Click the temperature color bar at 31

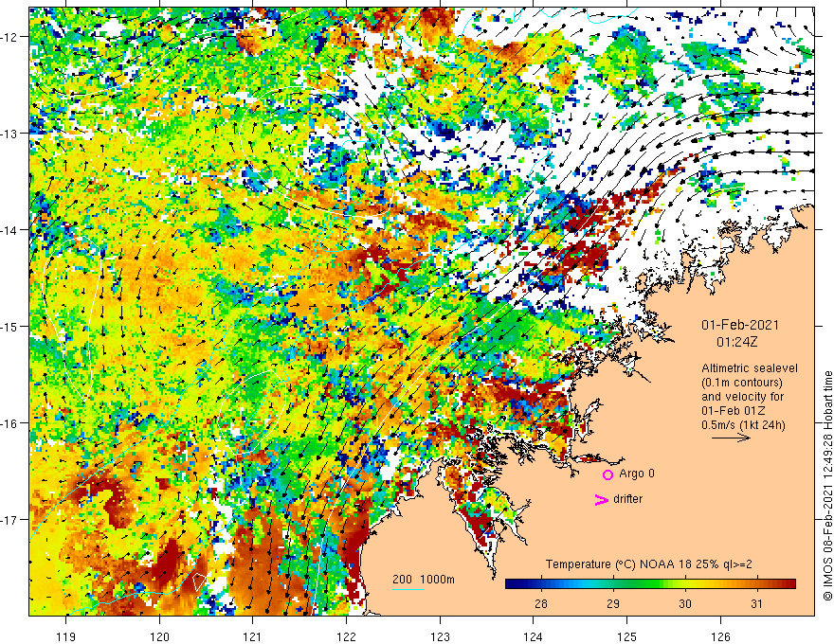757,584
